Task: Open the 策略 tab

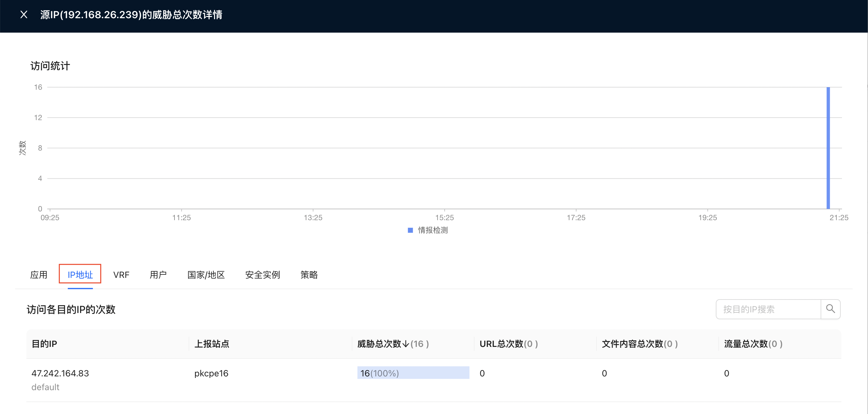Action: 309,274
